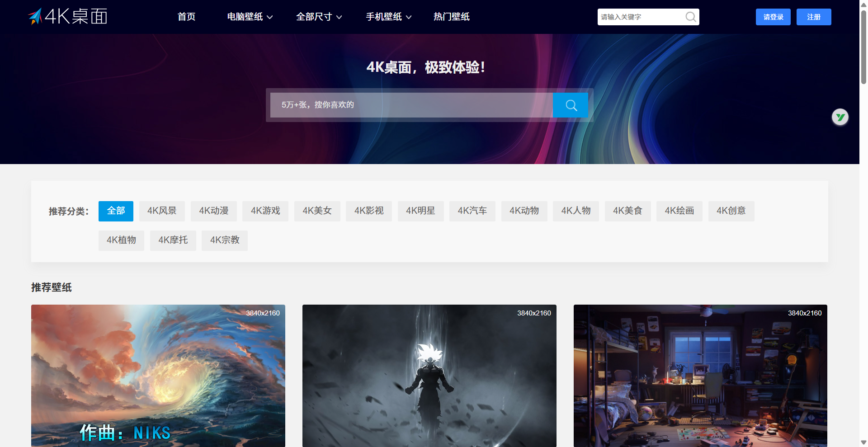Select the 4K明星 category

point(420,211)
